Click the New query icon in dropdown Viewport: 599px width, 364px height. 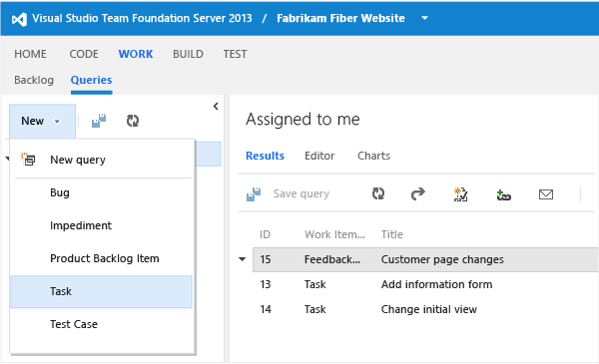[28, 160]
